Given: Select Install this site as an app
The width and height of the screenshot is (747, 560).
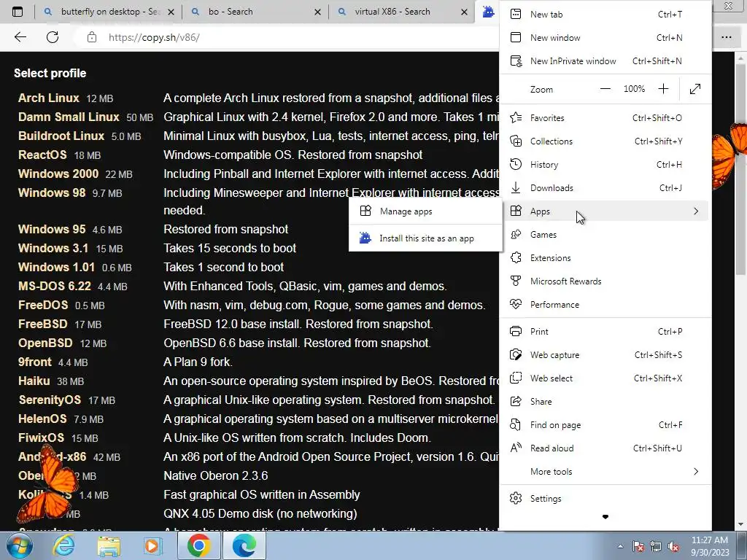Looking at the screenshot, I should click(x=425, y=238).
